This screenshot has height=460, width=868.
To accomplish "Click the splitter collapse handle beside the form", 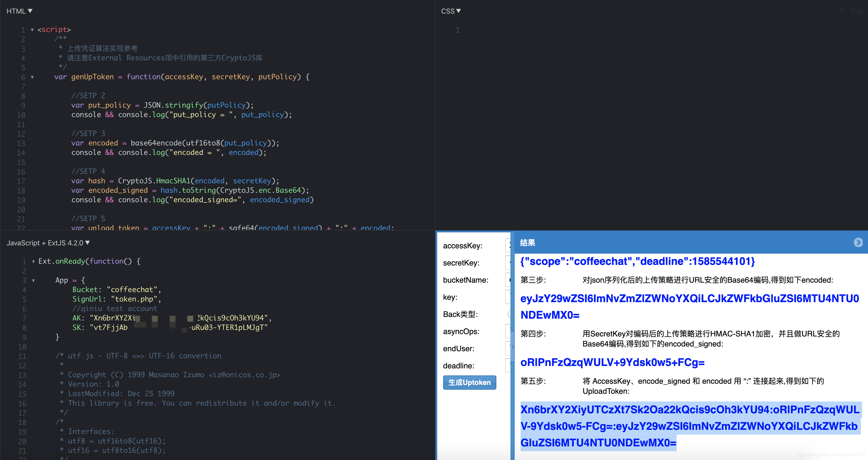I will pyautogui.click(x=513, y=346).
